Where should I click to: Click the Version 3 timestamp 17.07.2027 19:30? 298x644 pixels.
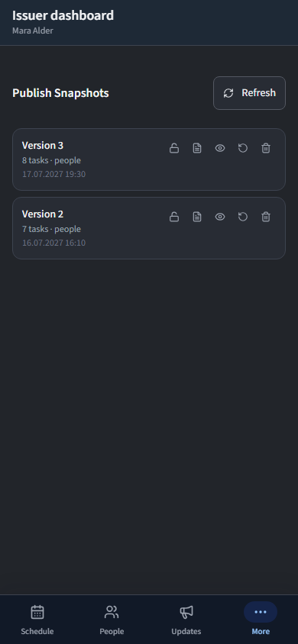point(53,174)
